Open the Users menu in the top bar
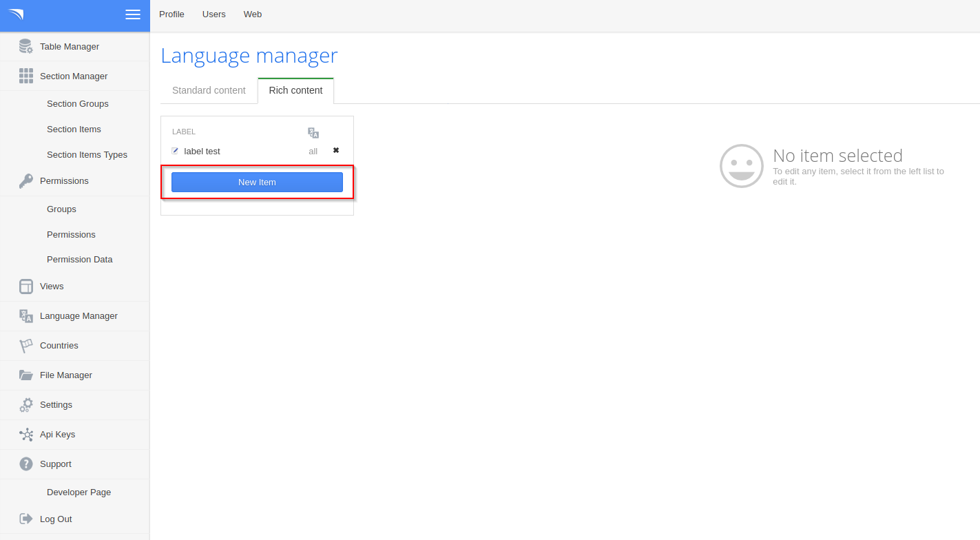980x540 pixels. click(x=213, y=14)
